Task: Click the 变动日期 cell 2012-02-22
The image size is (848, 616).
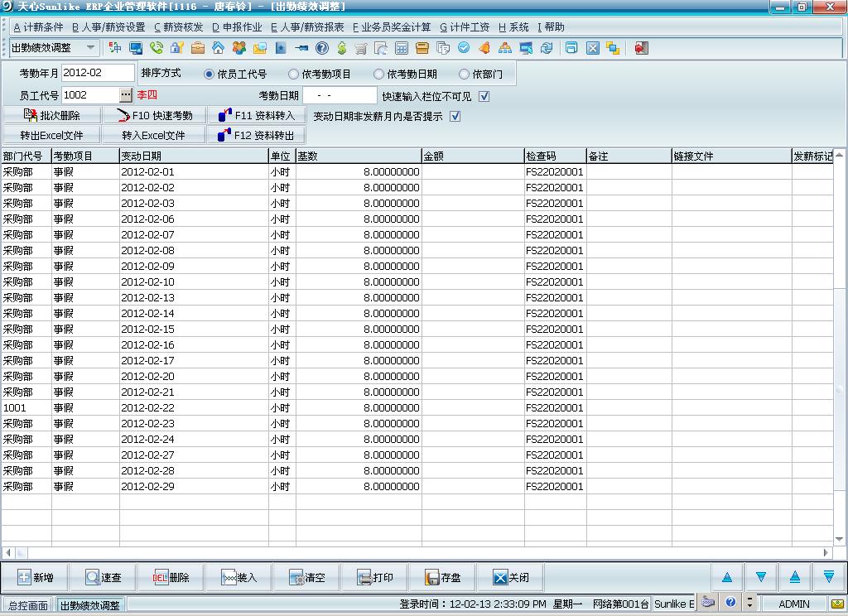Action: tap(194, 408)
